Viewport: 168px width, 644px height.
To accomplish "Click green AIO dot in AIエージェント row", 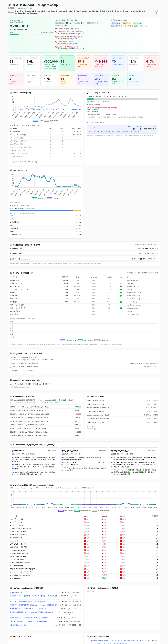I will pyautogui.click(x=121, y=286).
